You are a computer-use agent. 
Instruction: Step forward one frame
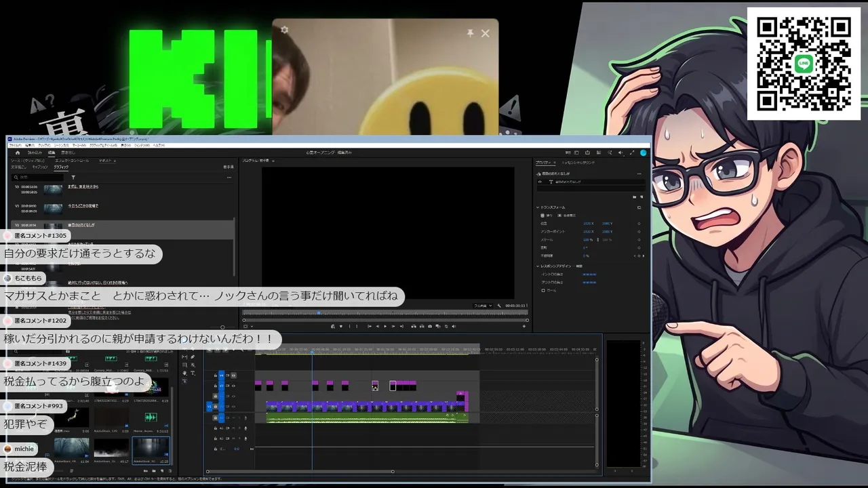click(393, 326)
